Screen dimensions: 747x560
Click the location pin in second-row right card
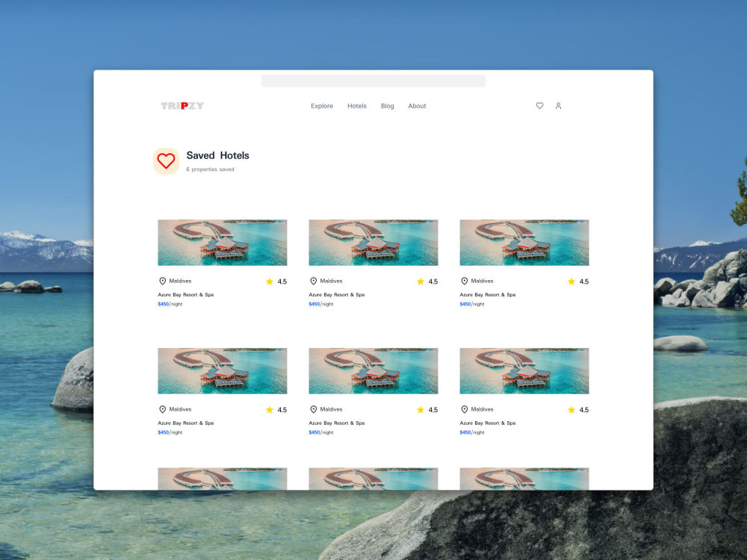click(465, 409)
